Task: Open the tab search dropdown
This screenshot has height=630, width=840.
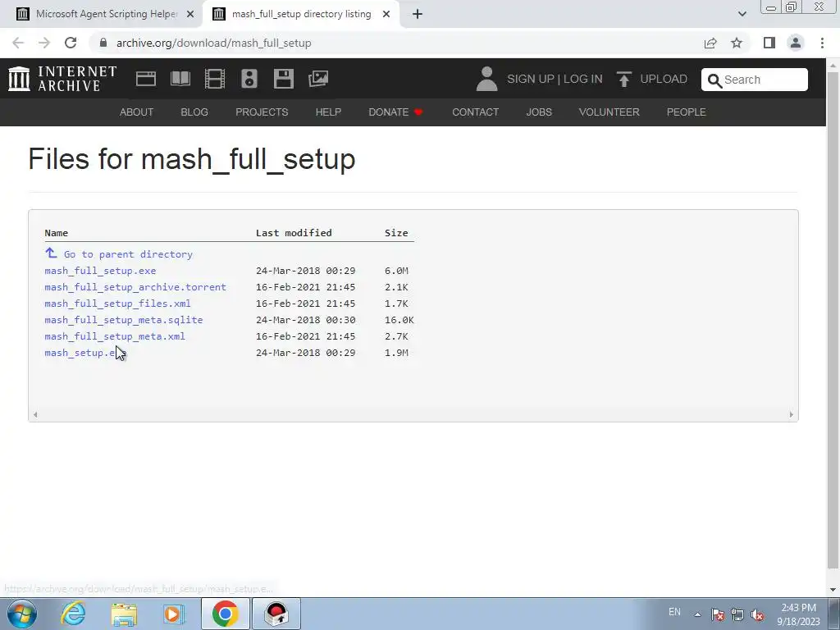Action: 742,14
